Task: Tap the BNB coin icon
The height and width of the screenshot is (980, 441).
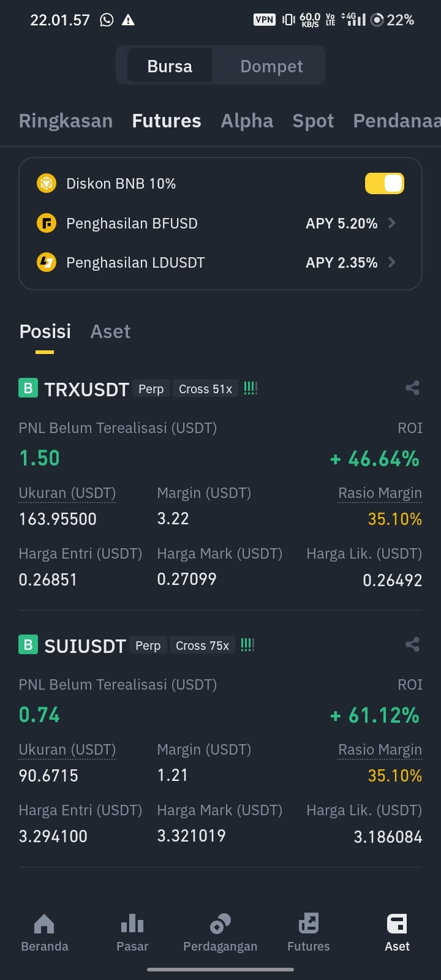Action: click(x=47, y=183)
